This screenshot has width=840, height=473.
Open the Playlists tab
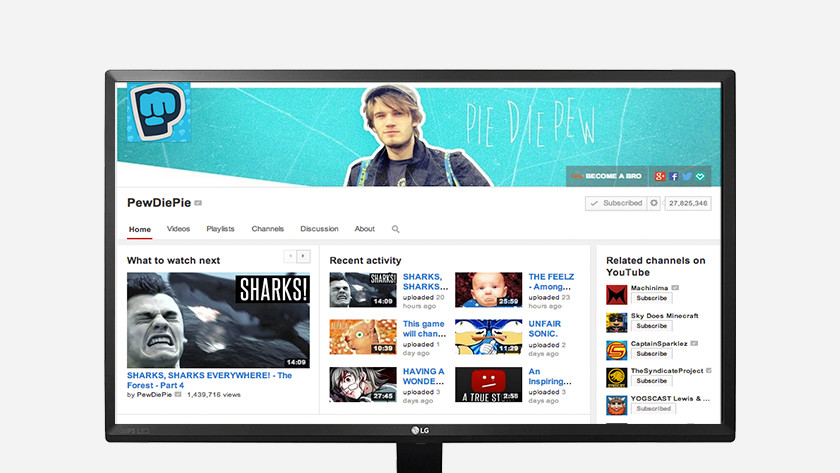(220, 229)
